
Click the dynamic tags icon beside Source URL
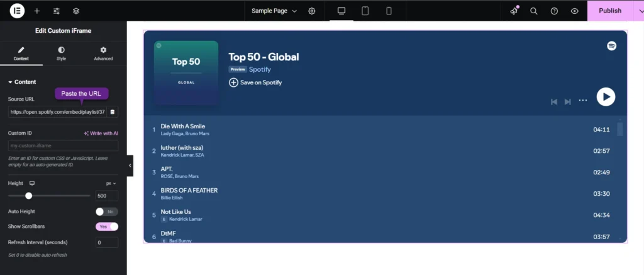point(113,112)
